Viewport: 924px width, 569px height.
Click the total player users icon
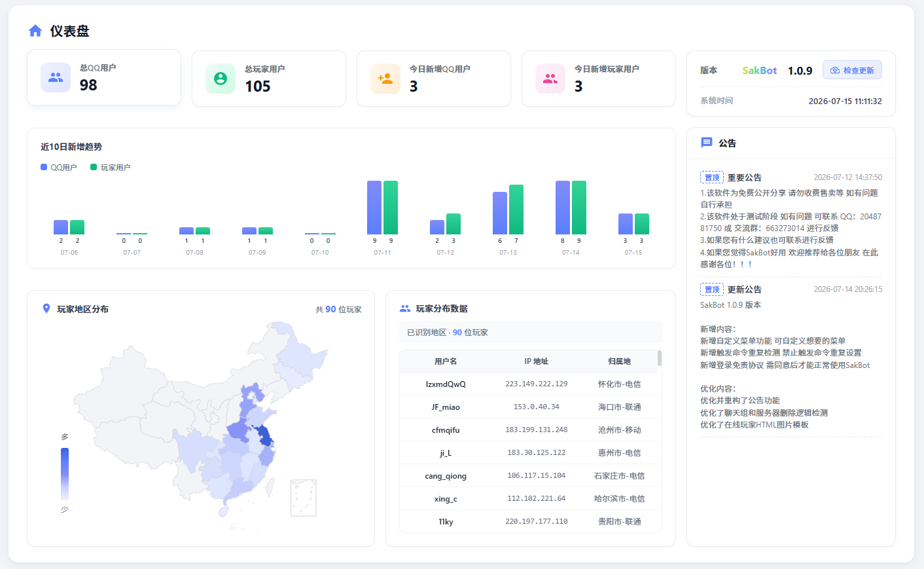221,79
